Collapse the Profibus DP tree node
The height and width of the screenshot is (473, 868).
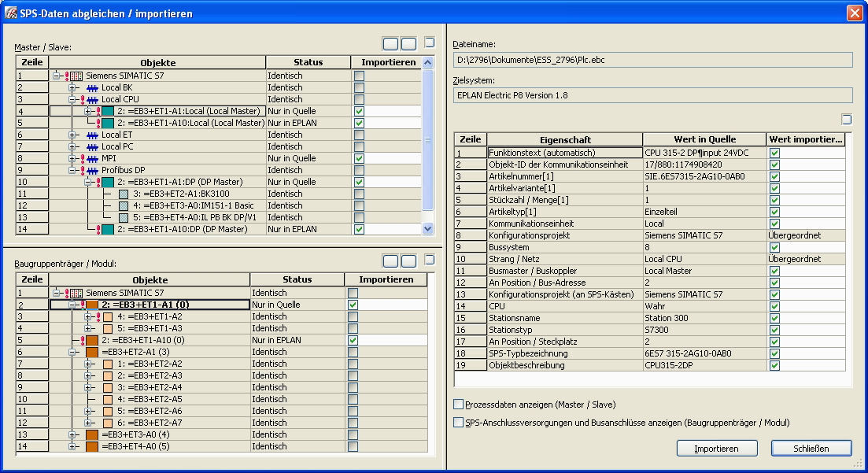73,170
